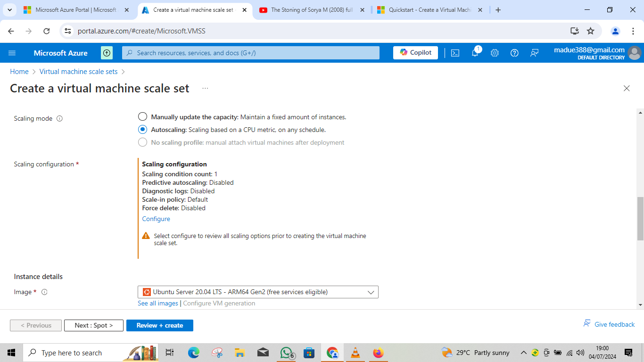This screenshot has height=362, width=644.
Task: Open Firefox from taskbar
Action: point(378,353)
